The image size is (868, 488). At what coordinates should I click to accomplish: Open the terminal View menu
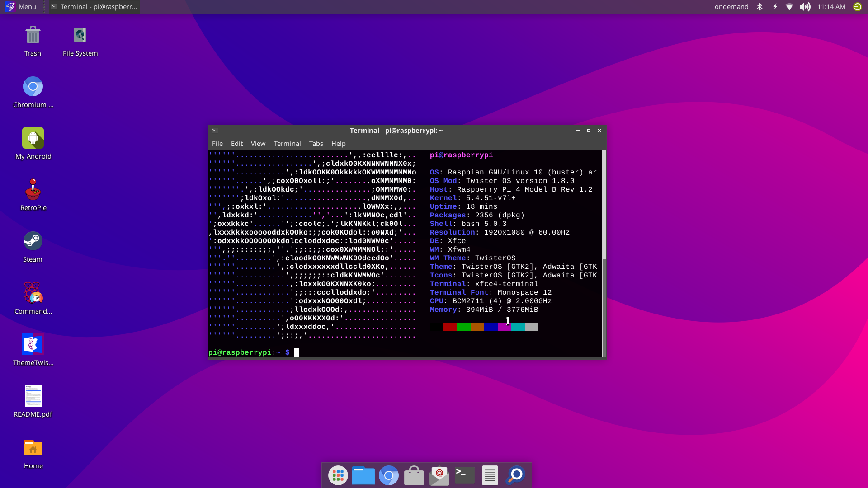point(258,144)
